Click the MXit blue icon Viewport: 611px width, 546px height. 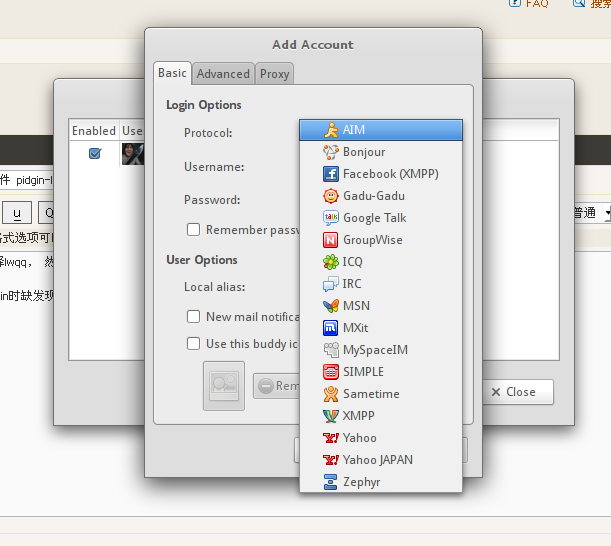330,328
